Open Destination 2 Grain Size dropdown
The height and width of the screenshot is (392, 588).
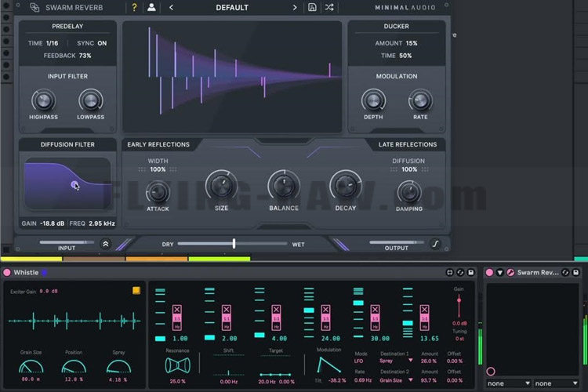pos(396,380)
